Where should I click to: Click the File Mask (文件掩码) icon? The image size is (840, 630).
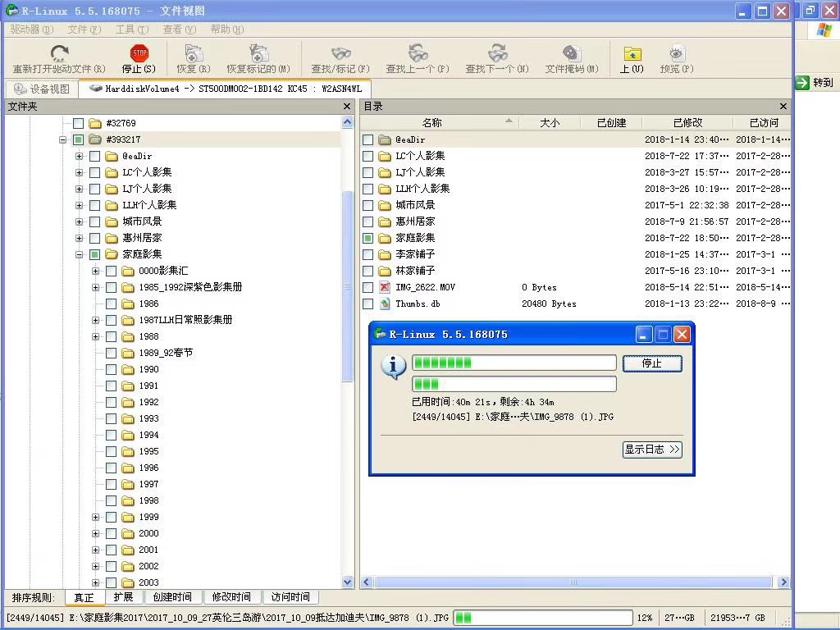(x=572, y=53)
